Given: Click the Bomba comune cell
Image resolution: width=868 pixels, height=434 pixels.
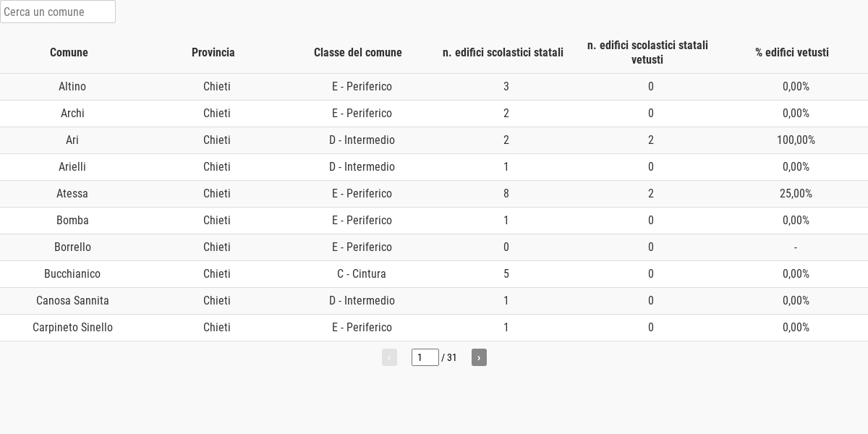Looking at the screenshot, I should click(72, 221).
